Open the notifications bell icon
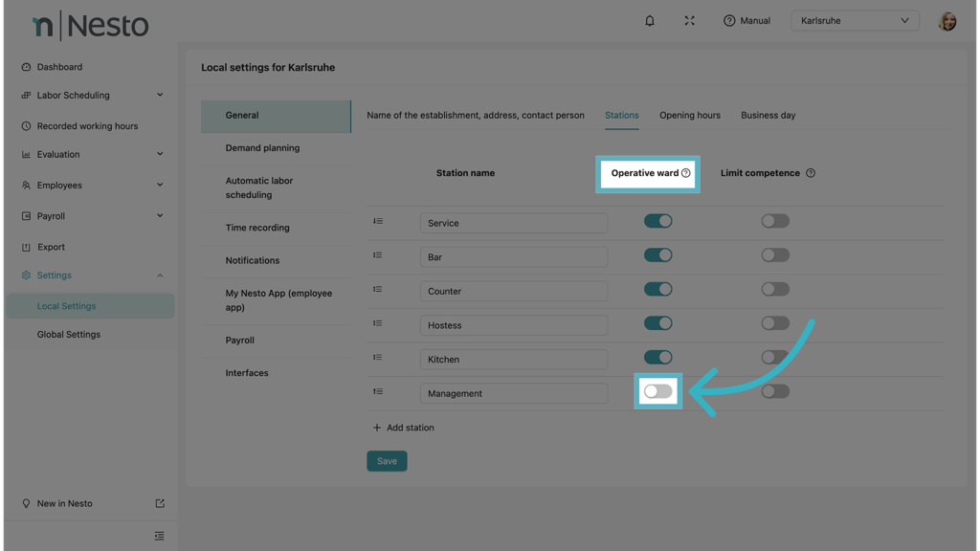 tap(650, 21)
